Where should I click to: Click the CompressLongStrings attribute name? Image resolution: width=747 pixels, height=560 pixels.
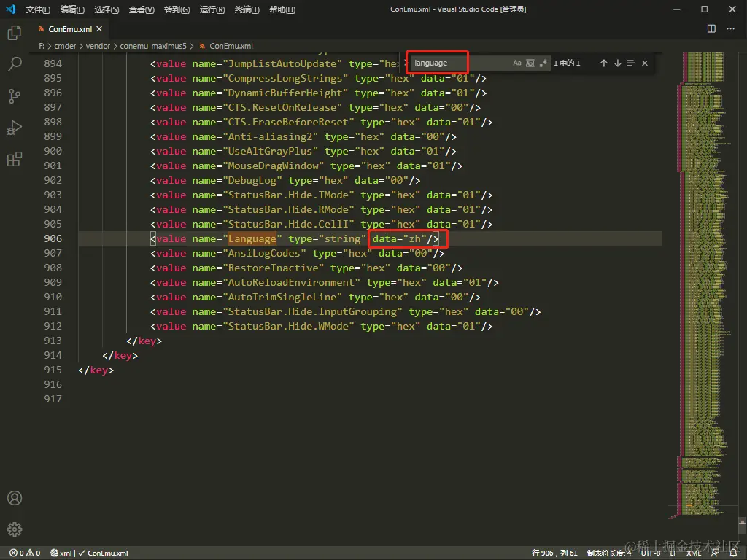pyautogui.click(x=285, y=78)
